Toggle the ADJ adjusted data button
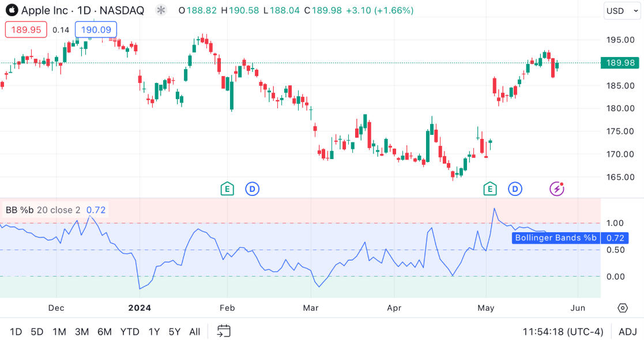This screenshot has width=644, height=340. click(x=628, y=332)
